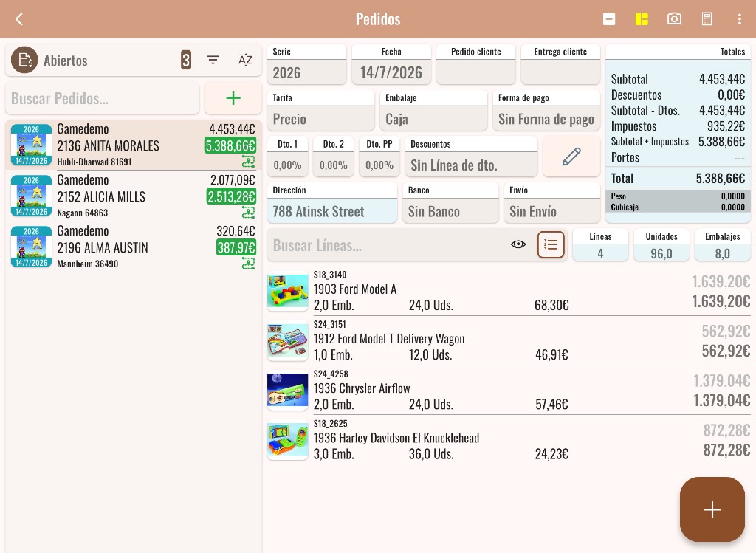This screenshot has width=756, height=553.
Task: Open the calculator icon in header
Action: (x=707, y=19)
